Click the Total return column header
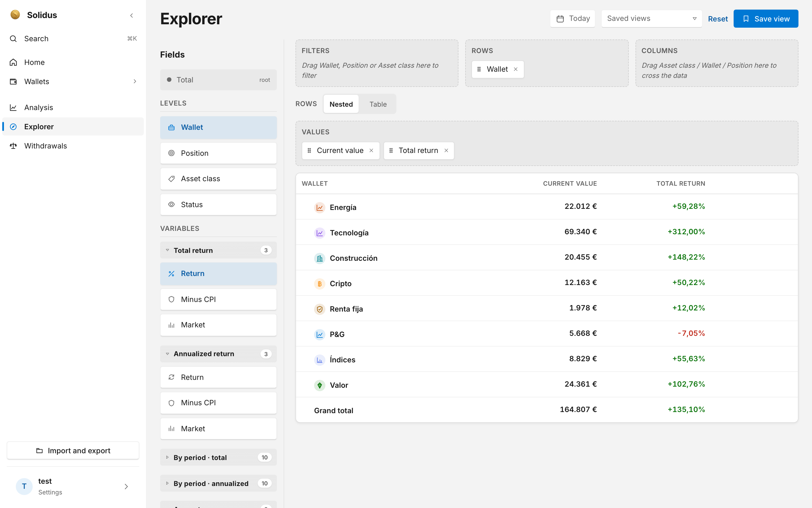The width and height of the screenshot is (812, 508). tap(680, 183)
